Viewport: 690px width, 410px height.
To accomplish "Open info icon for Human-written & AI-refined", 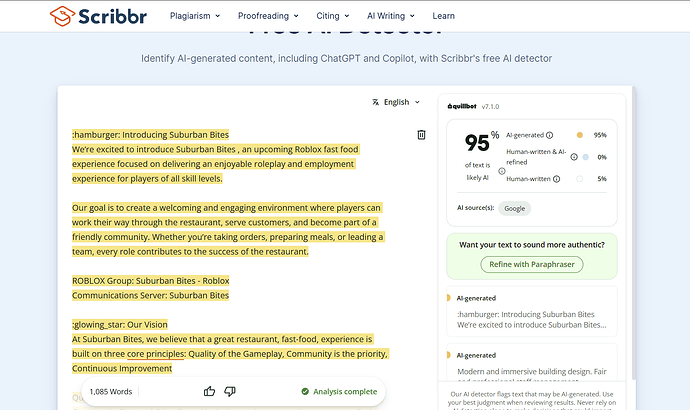I will click(574, 157).
